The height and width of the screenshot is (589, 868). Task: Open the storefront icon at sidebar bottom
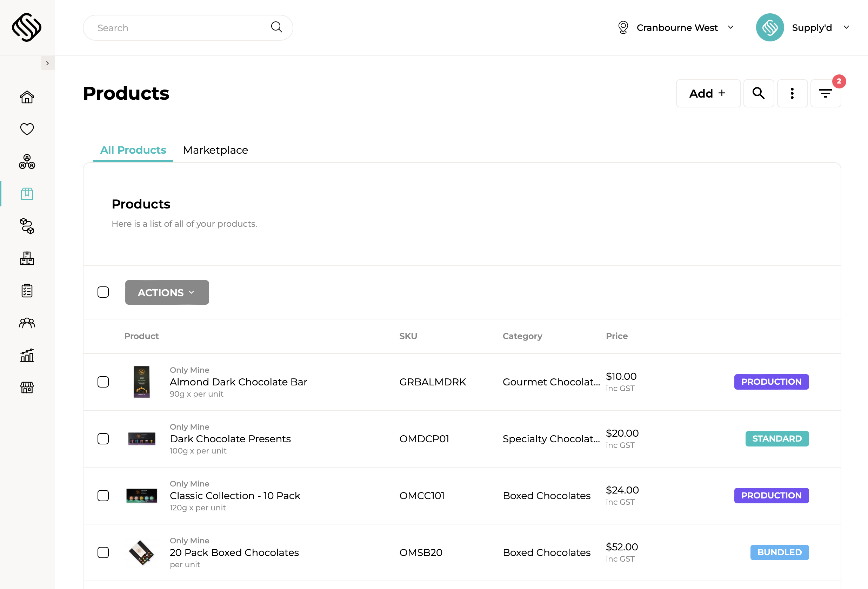click(x=27, y=388)
